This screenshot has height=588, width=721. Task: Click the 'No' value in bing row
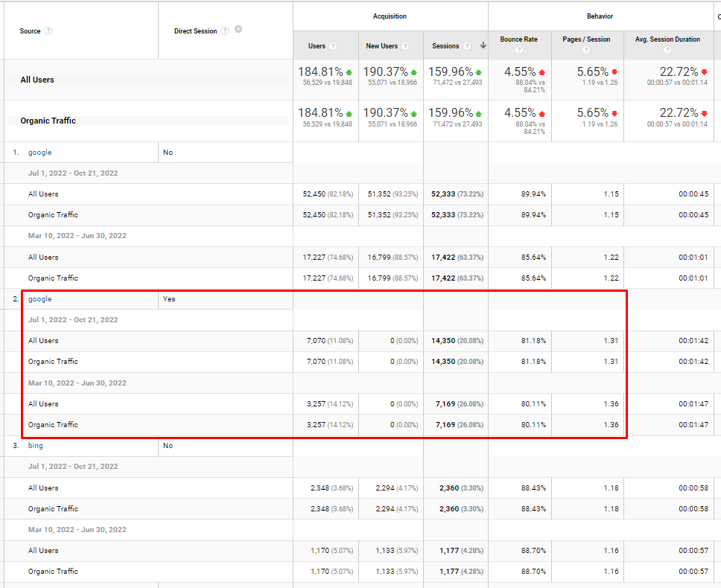168,445
